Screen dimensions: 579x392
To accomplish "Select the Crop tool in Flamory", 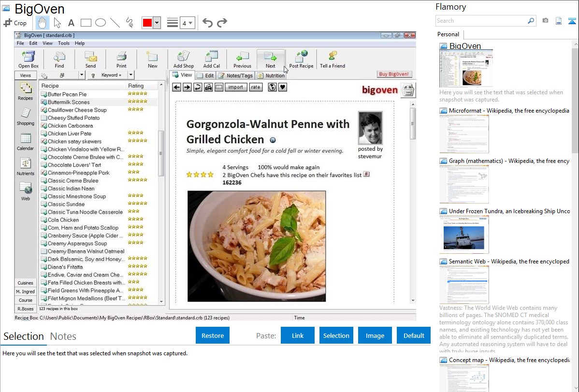I will point(15,23).
